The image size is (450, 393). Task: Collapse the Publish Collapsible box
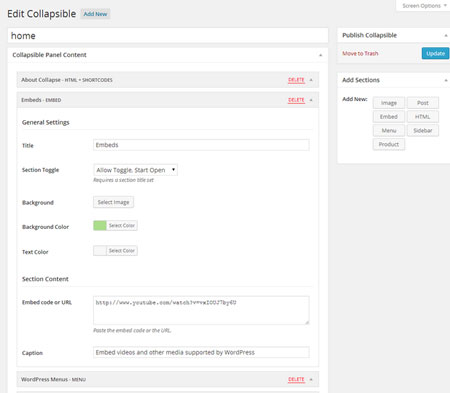tap(446, 35)
